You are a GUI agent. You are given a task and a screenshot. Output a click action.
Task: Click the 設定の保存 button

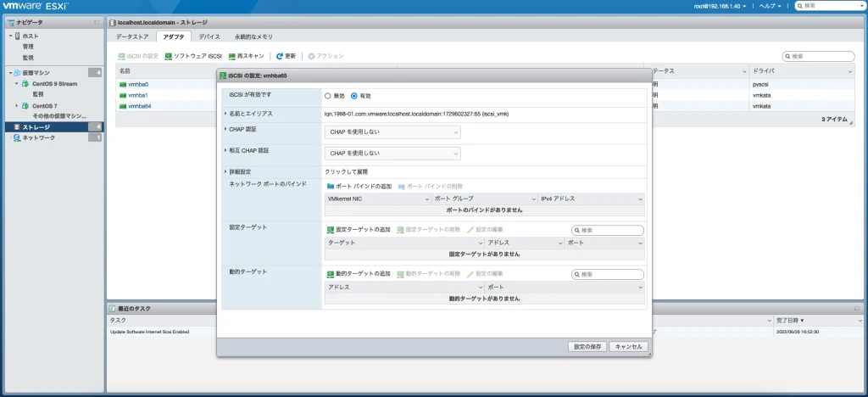pos(587,347)
